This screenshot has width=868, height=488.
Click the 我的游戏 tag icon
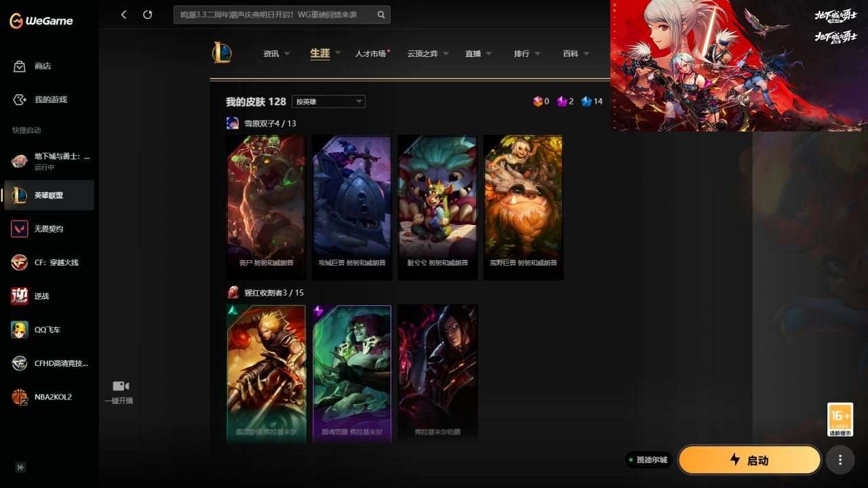pos(20,100)
